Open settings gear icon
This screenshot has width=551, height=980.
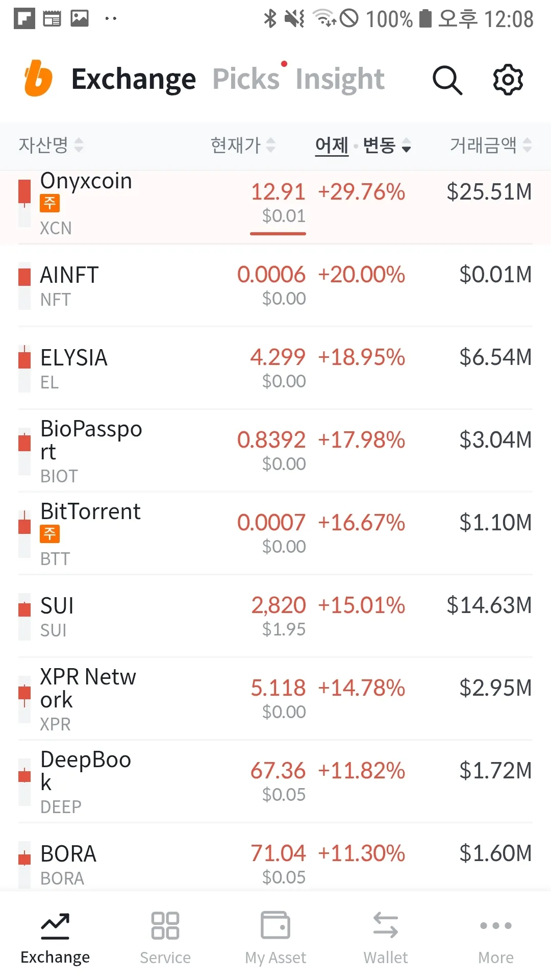tap(508, 80)
